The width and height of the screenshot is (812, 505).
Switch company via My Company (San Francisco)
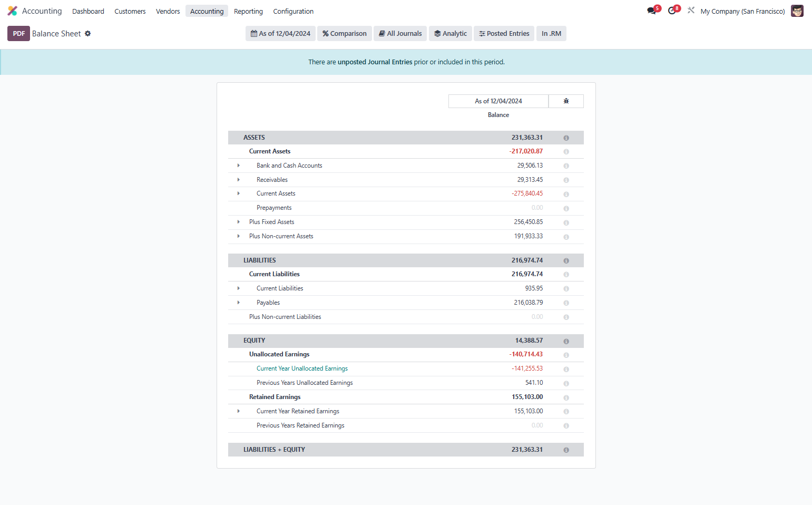[x=742, y=11]
